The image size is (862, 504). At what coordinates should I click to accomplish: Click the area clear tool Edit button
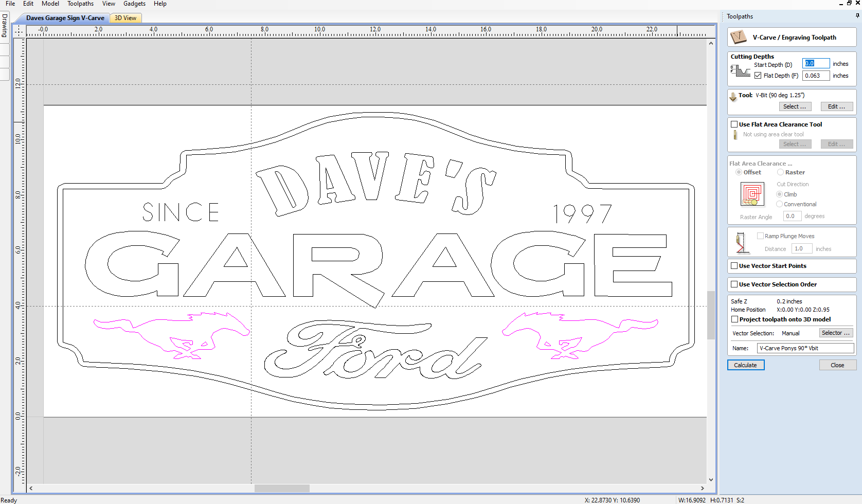point(836,144)
